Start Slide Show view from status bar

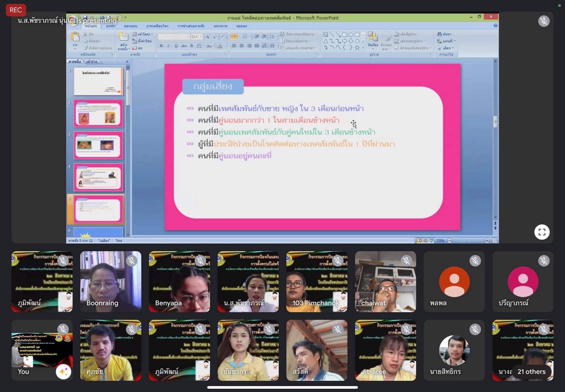click(x=431, y=240)
